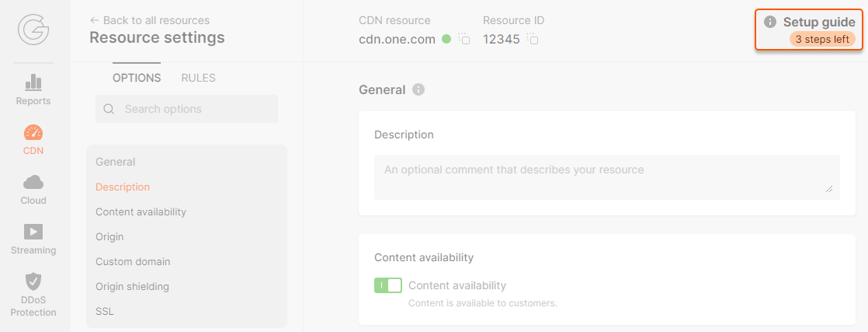Open the Cloud section icon

click(33, 182)
